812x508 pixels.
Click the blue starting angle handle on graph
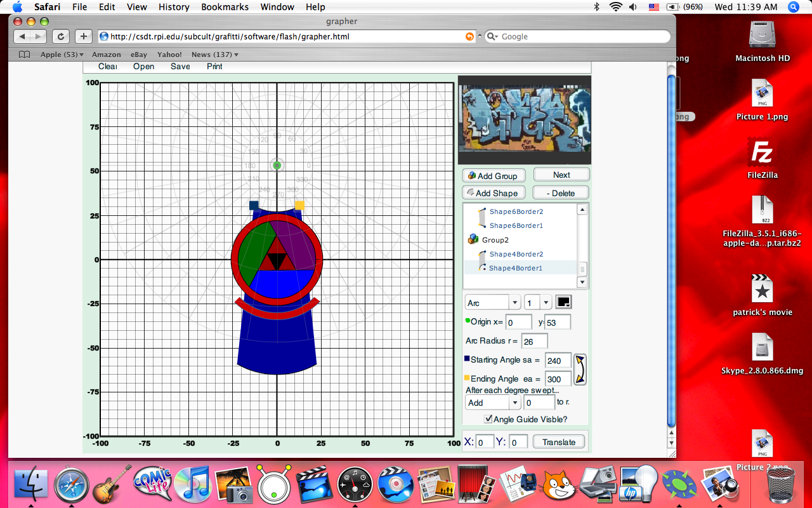[254, 205]
